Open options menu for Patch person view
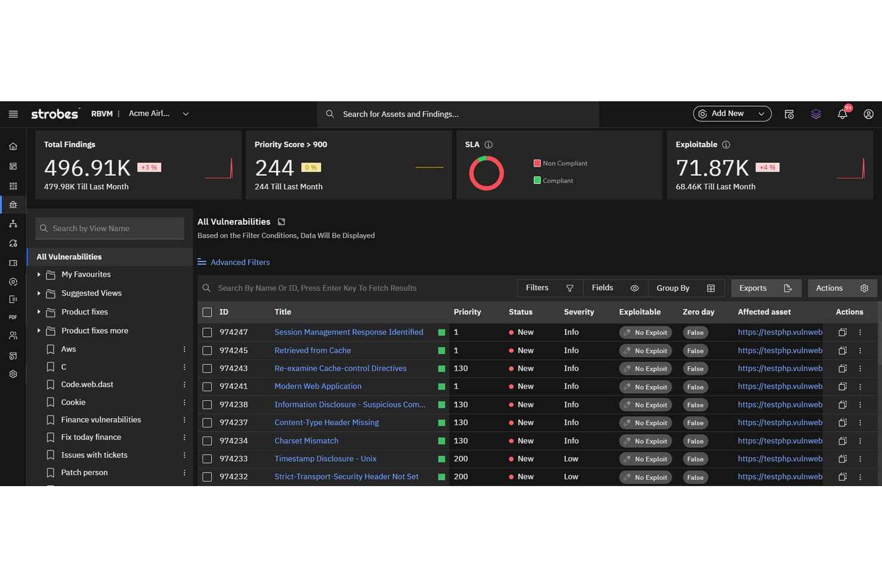Image resolution: width=882 pixels, height=588 pixels. [x=184, y=472]
